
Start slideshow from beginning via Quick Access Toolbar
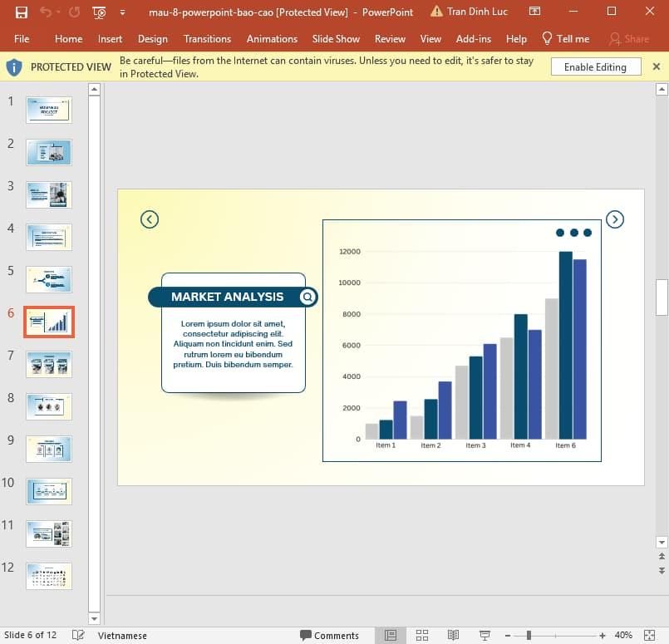click(97, 12)
